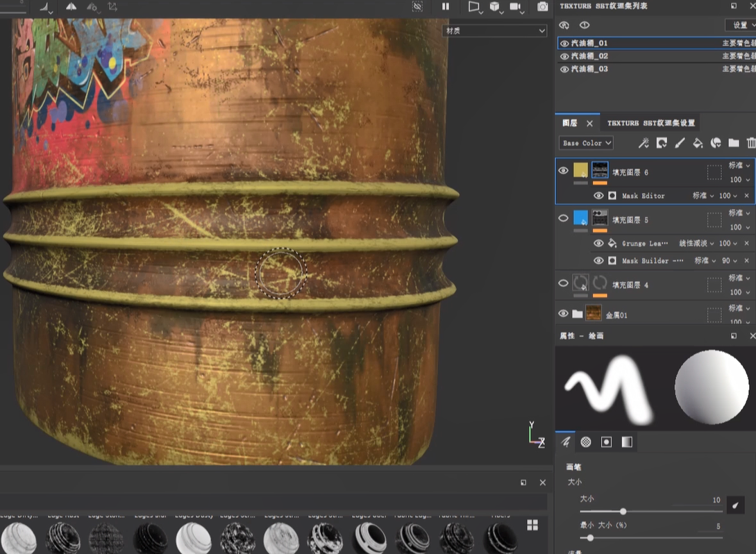Click the brush 大小 size slider handle
Screen dimensions: 756x554
click(x=623, y=512)
